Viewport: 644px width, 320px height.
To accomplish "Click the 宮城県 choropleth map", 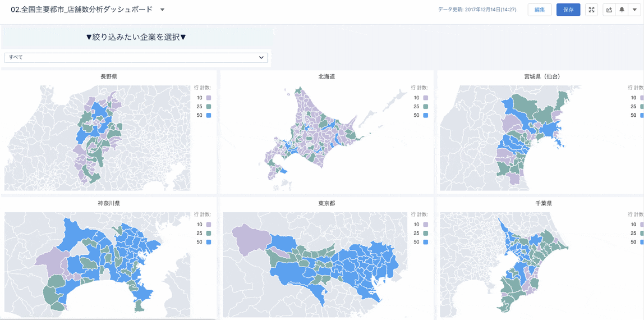I will [532, 138].
